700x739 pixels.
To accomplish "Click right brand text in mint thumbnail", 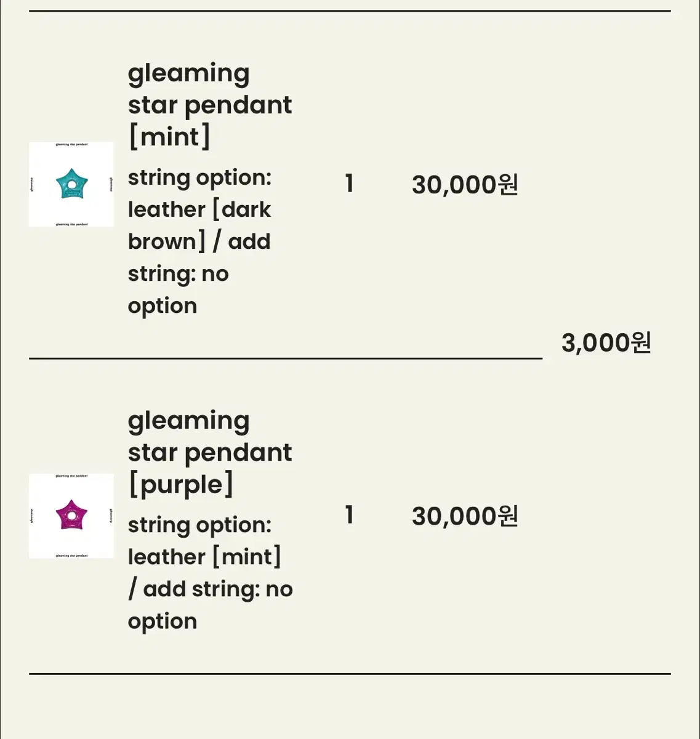I will pyautogui.click(x=111, y=184).
